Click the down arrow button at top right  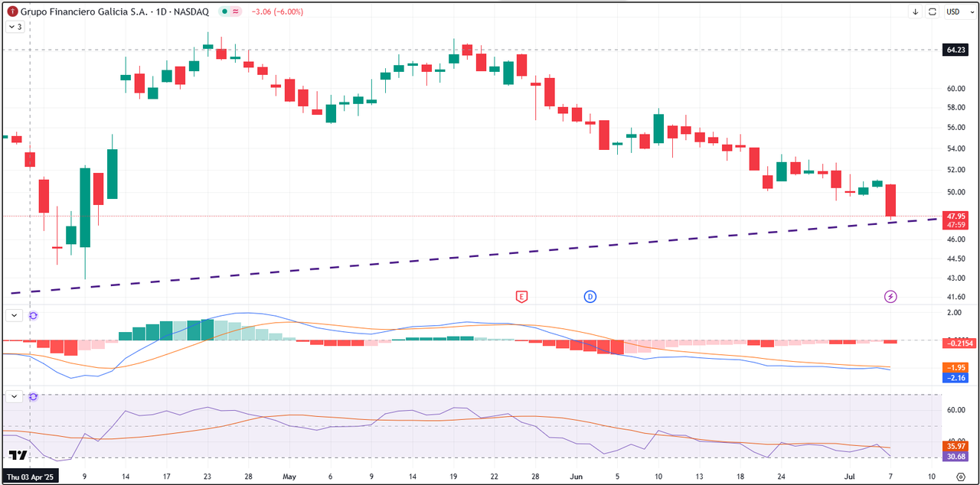915,12
